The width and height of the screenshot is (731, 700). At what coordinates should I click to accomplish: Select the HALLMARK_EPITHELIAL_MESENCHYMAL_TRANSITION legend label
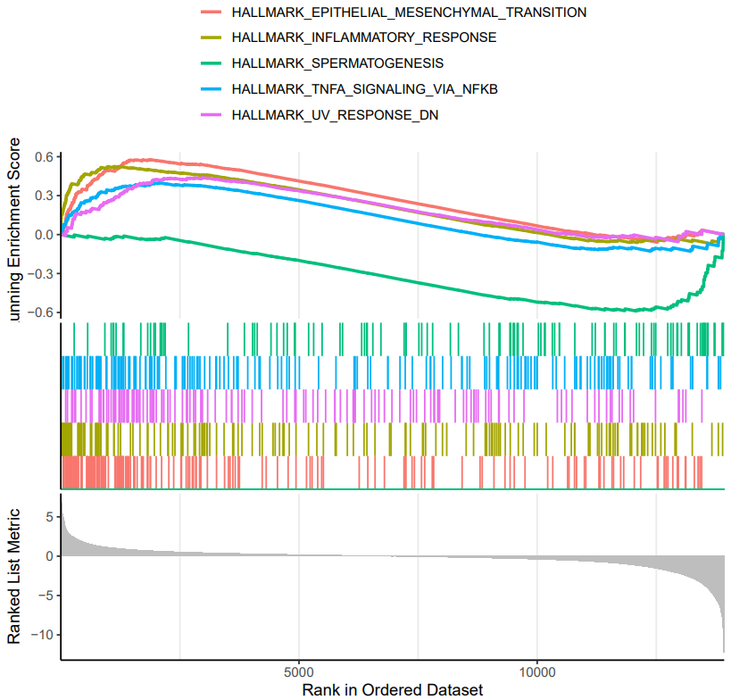click(409, 12)
